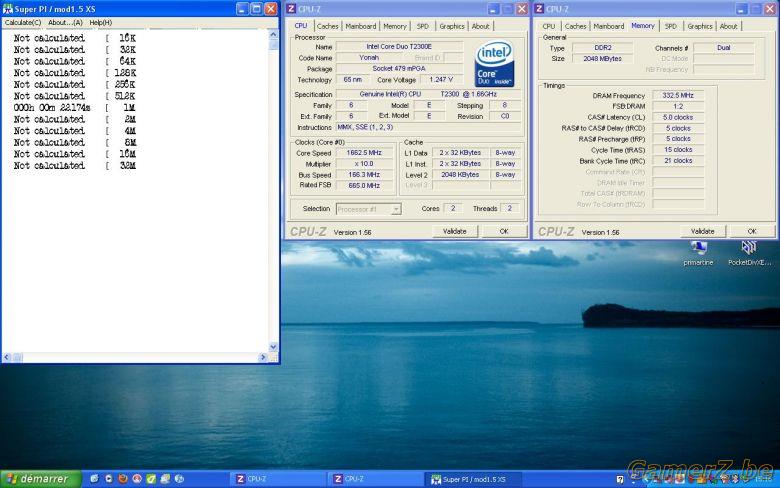Click the up arrow of Super PI's vertical scrollbar
The height and width of the screenshot is (488, 780).
pyautogui.click(x=273, y=34)
